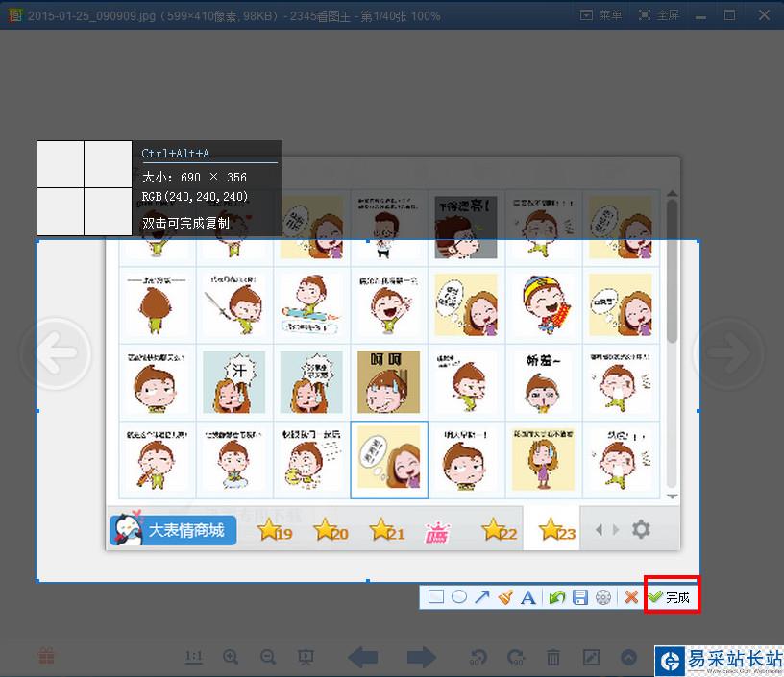
Task: Select the boy lying on skateboard emoticon
Action: [x=311, y=304]
